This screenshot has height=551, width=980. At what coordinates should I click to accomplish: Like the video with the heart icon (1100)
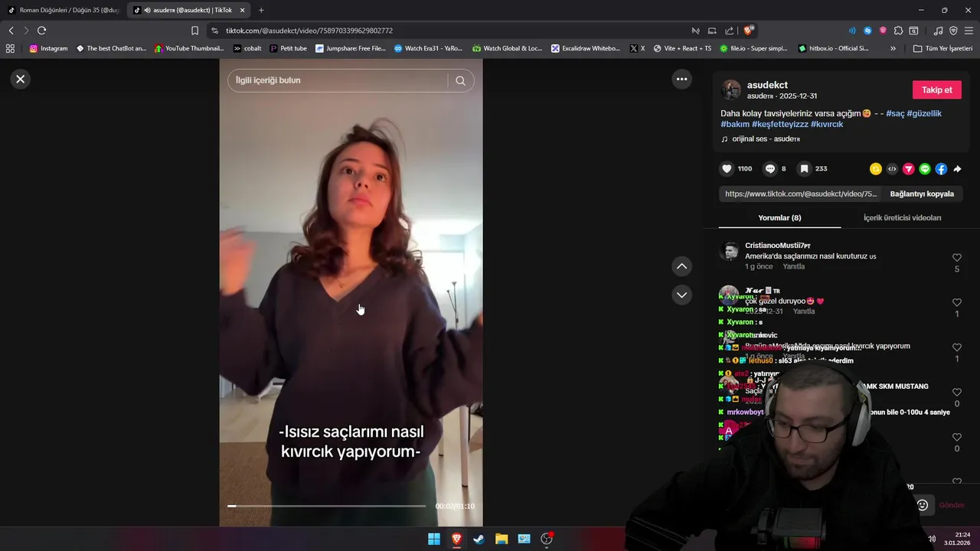pyautogui.click(x=727, y=169)
